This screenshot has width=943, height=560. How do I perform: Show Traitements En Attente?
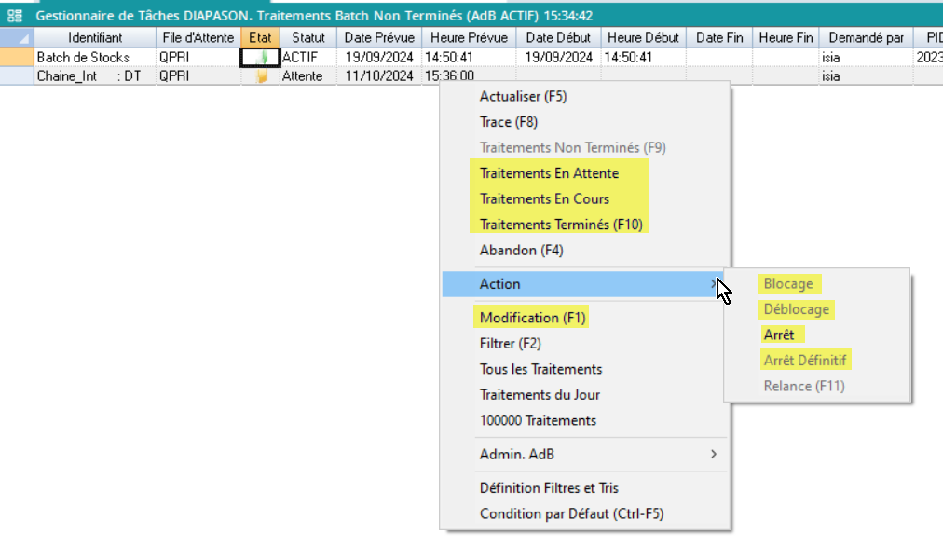pos(549,173)
